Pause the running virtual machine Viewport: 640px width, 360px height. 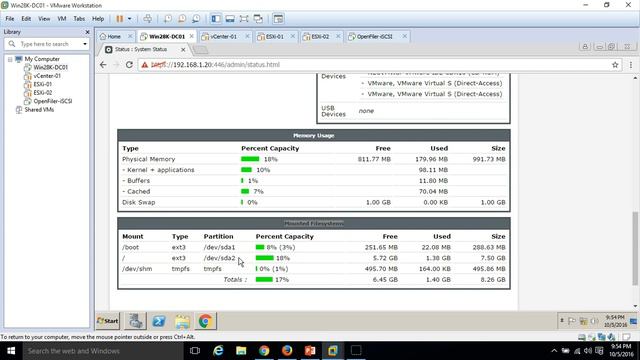click(120, 19)
